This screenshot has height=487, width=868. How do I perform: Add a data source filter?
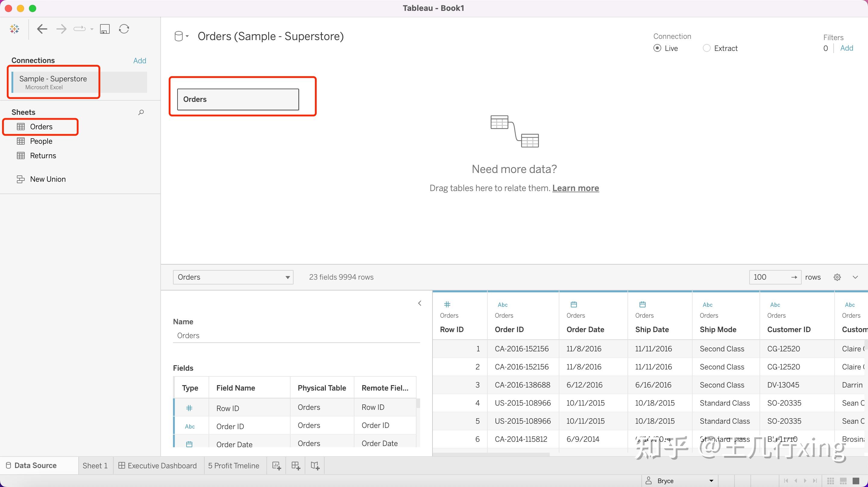(x=846, y=48)
